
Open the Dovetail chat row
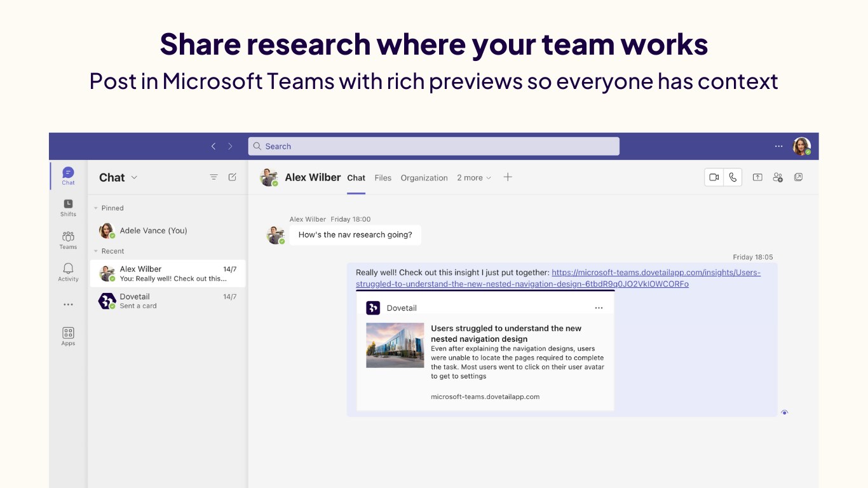167,301
